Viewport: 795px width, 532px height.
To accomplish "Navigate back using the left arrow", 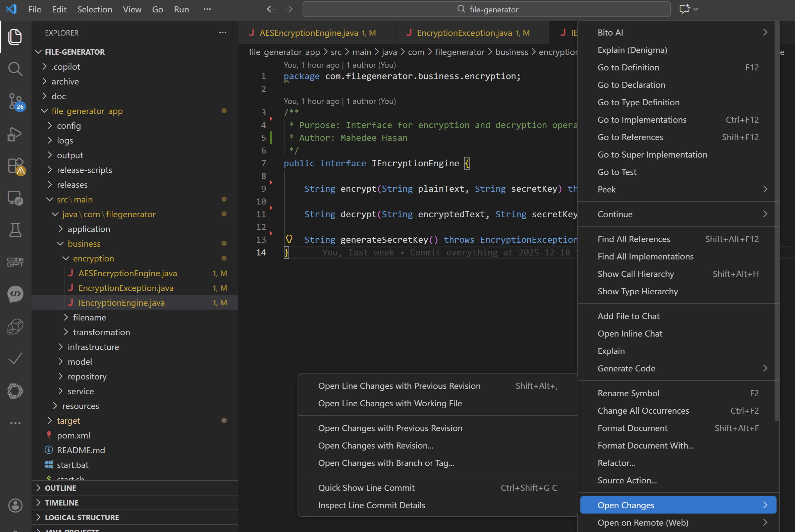I will pos(271,9).
